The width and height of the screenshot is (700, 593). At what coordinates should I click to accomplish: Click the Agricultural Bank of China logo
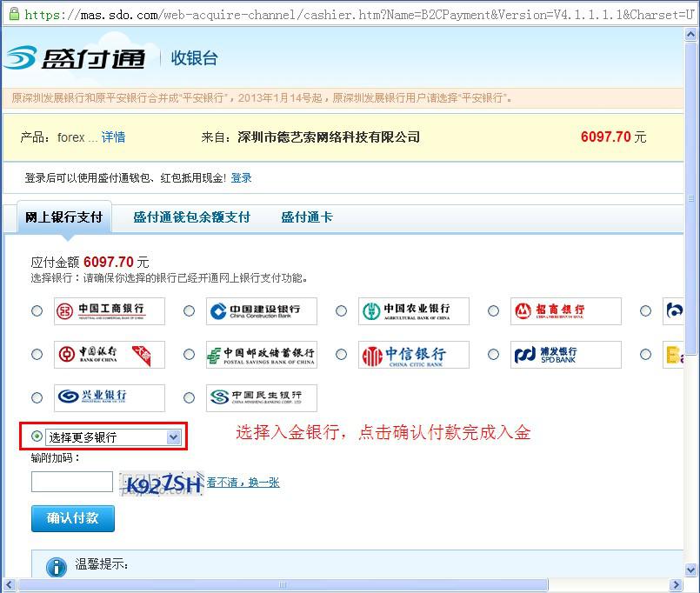tap(414, 311)
